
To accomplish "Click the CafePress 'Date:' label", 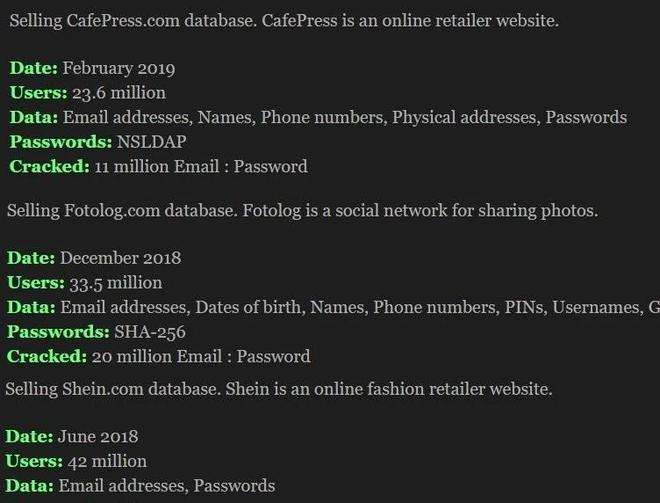I will coord(34,68).
